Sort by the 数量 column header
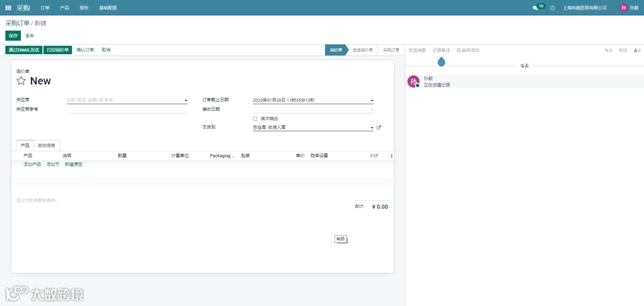Screen dimensions: 644x306 [122, 156]
